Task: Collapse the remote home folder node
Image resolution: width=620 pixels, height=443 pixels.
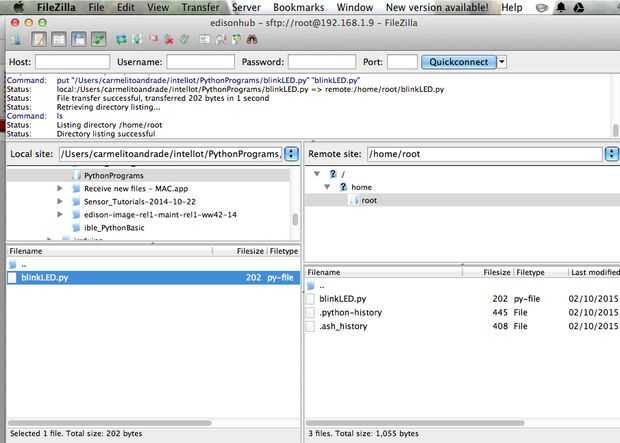Action: click(x=327, y=187)
